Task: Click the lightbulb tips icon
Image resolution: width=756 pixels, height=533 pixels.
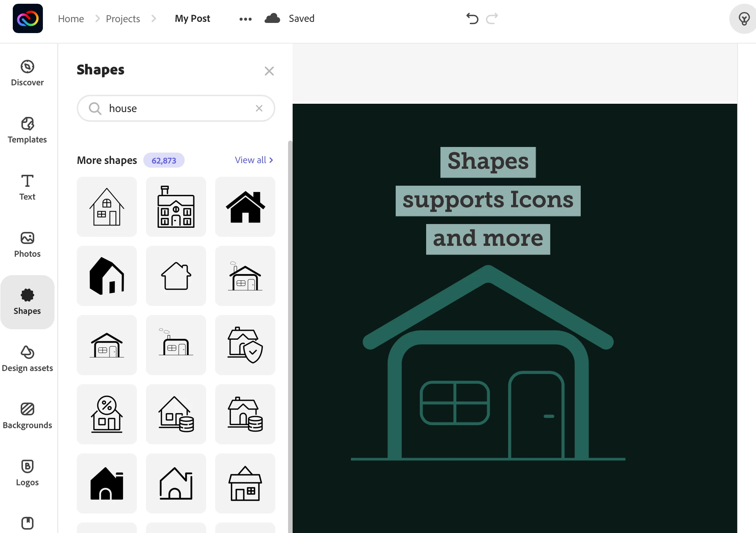Action: point(744,19)
